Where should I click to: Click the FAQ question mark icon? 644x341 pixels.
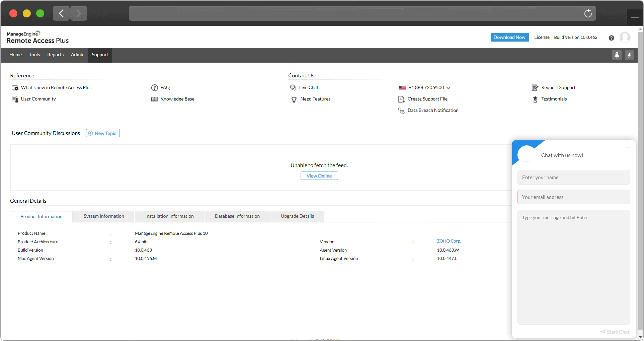point(154,88)
